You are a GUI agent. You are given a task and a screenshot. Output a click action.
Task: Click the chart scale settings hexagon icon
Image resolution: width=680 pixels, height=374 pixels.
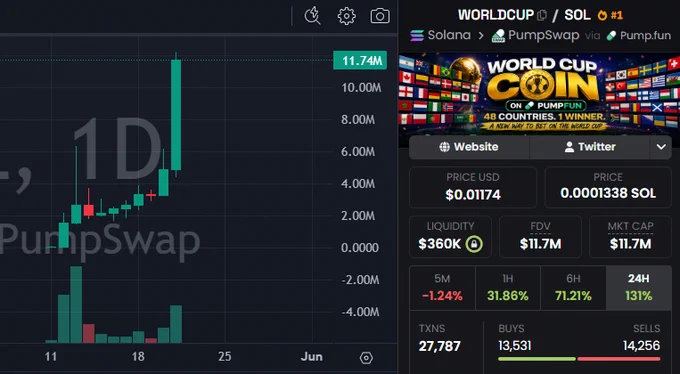click(x=366, y=358)
